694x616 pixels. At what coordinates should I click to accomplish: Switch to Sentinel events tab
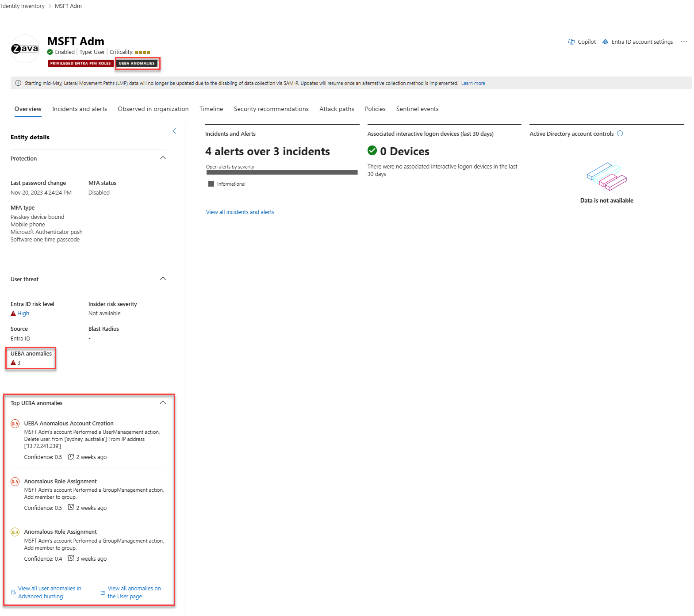coord(417,109)
